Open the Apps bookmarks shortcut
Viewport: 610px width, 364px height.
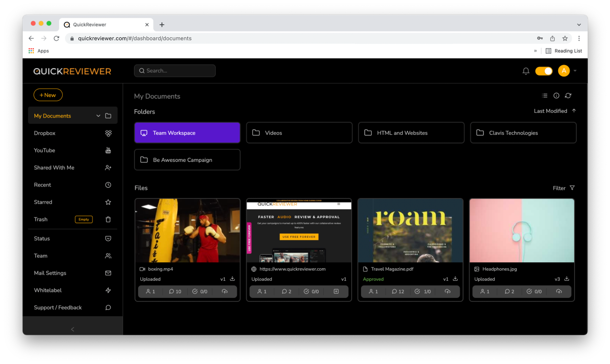click(x=39, y=51)
